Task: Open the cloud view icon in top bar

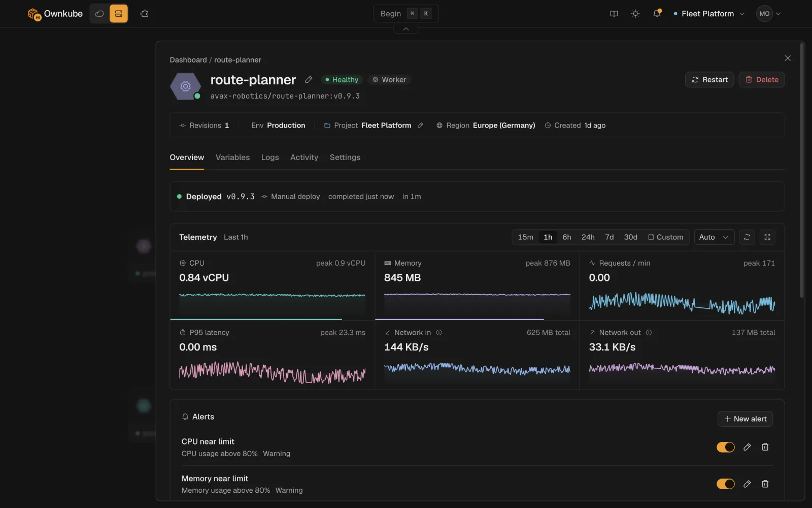Action: tap(99, 14)
